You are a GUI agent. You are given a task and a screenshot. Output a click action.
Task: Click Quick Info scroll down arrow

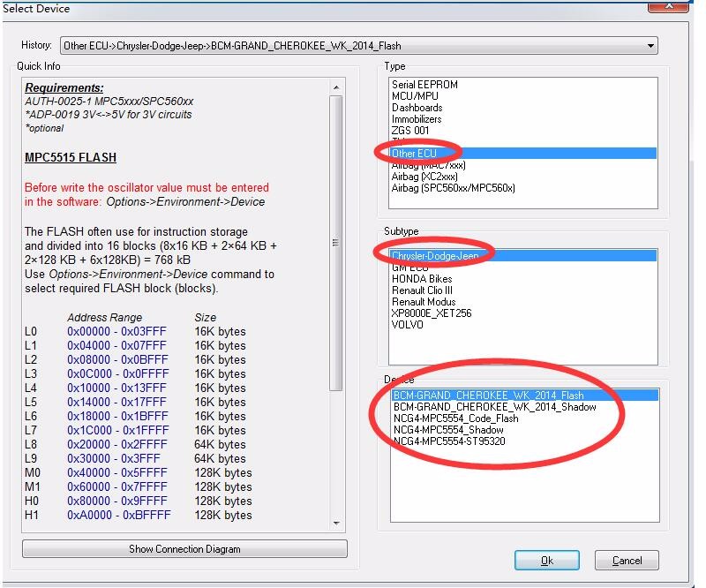[336, 524]
